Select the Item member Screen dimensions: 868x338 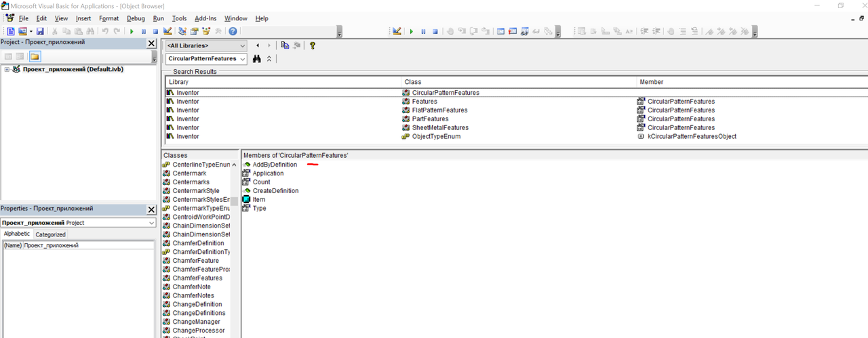point(259,200)
